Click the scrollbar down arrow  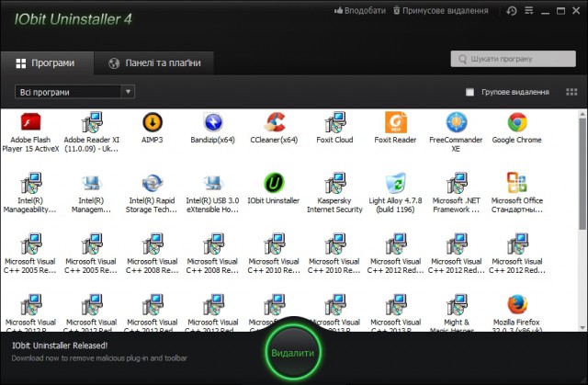[x=582, y=327]
